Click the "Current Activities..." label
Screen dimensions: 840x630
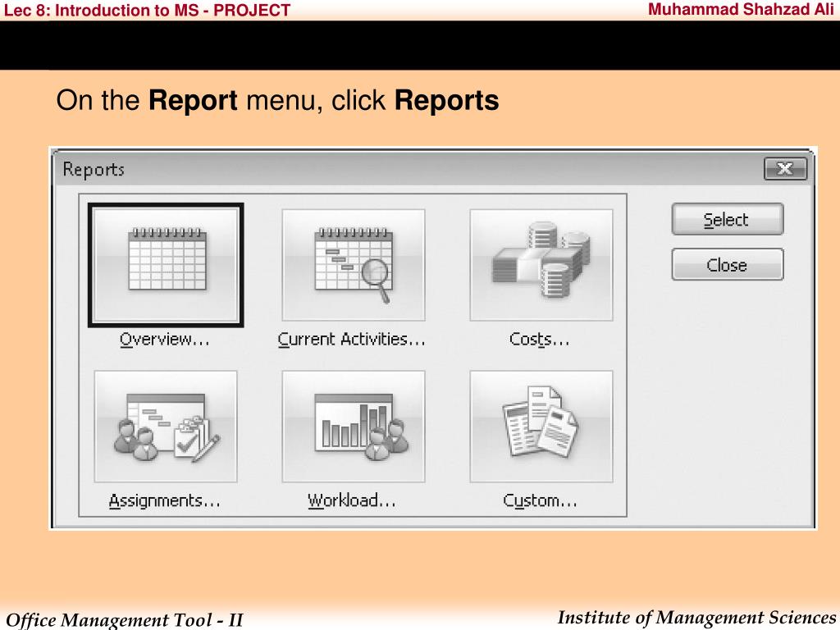click(x=351, y=340)
